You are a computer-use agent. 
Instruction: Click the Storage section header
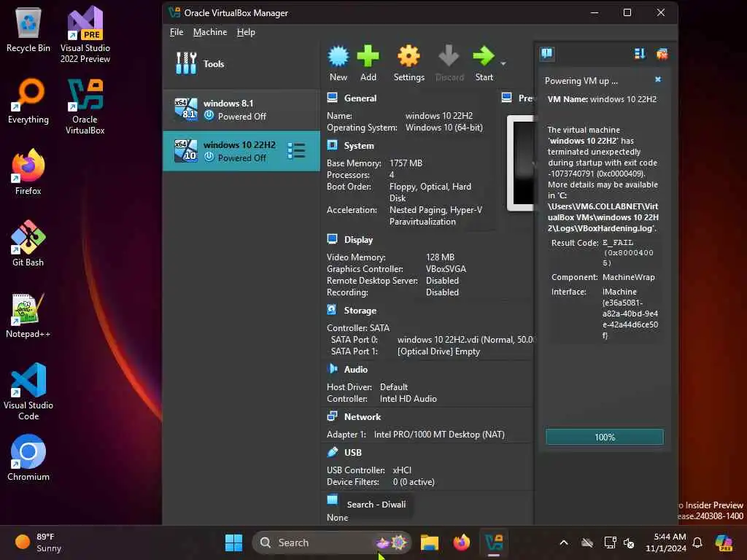tap(360, 311)
